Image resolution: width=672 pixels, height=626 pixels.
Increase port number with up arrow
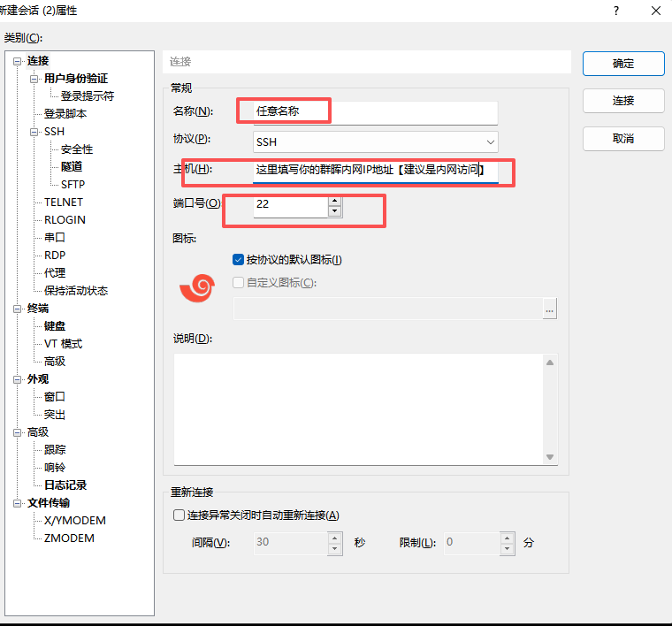coord(333,200)
